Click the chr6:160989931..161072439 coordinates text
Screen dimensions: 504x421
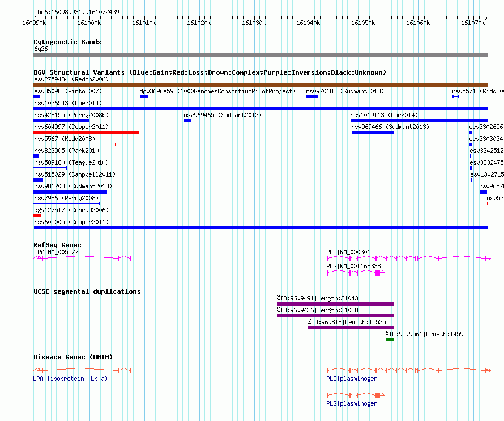(x=76, y=12)
